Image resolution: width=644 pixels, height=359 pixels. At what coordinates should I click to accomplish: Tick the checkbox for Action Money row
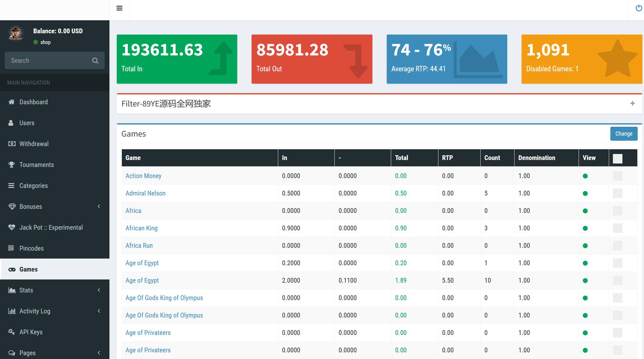[617, 176]
